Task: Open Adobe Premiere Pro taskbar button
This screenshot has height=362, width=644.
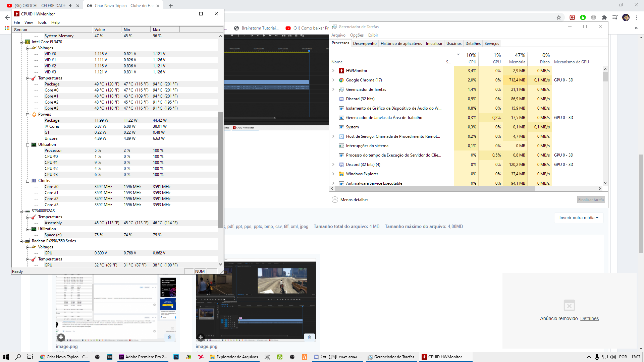Action: click(x=143, y=357)
